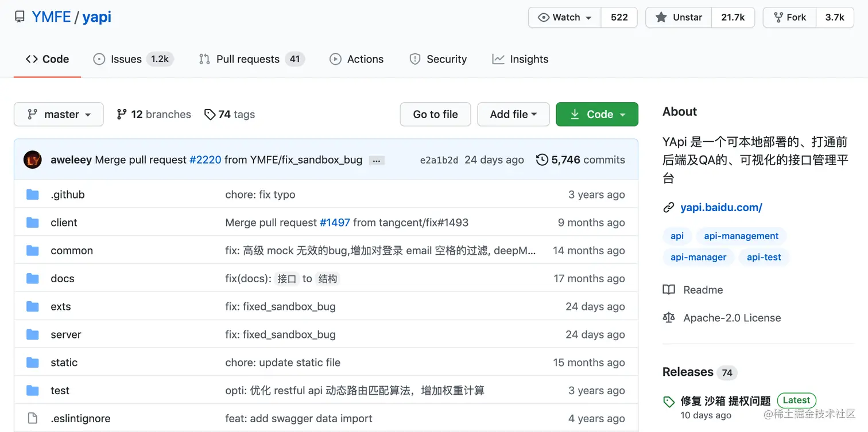The width and height of the screenshot is (868, 432).
Task: Open the server folder
Action: pyautogui.click(x=66, y=334)
